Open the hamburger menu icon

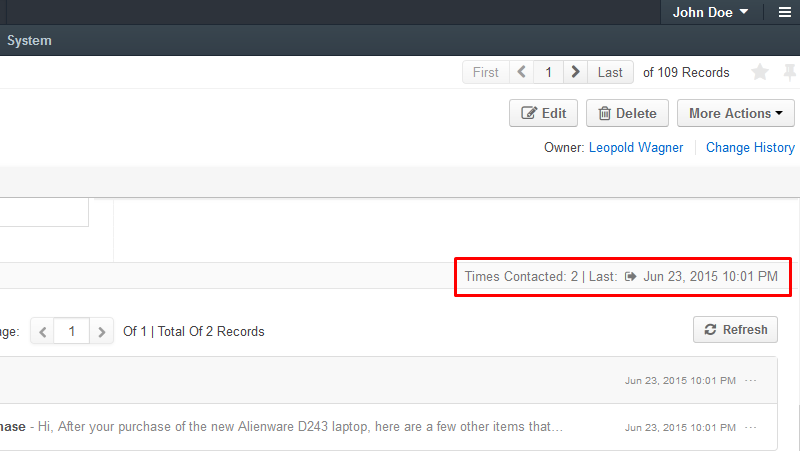(x=785, y=12)
